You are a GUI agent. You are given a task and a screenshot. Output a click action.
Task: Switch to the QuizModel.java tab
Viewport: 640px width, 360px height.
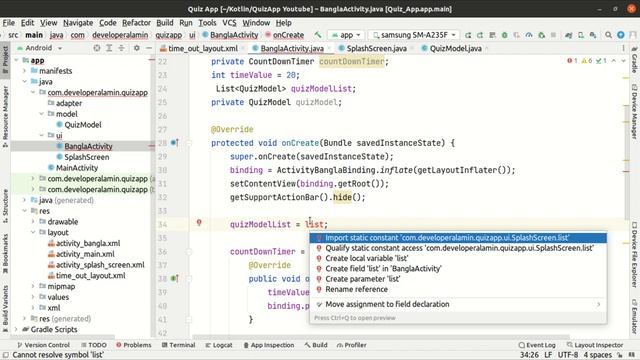pos(455,49)
